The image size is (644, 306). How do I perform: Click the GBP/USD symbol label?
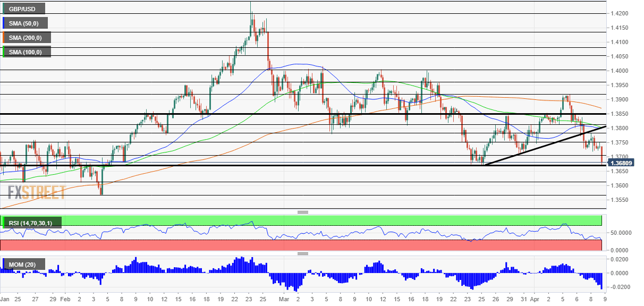[23, 8]
